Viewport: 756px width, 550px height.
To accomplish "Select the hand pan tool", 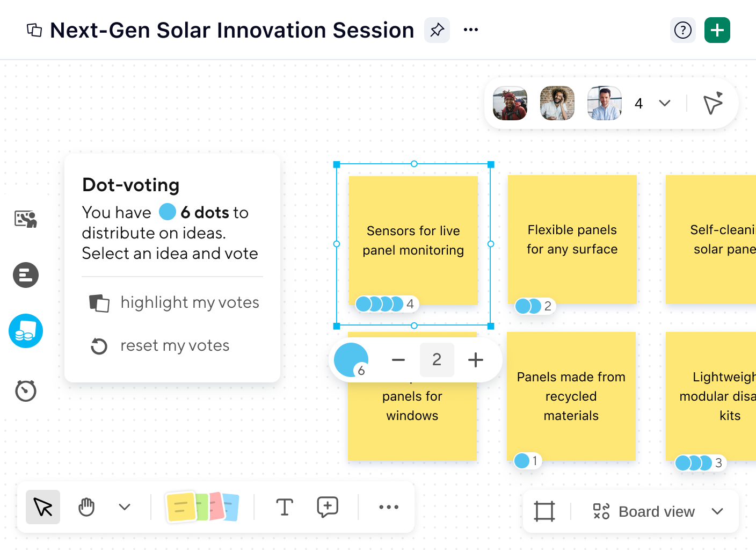I will tap(86, 506).
